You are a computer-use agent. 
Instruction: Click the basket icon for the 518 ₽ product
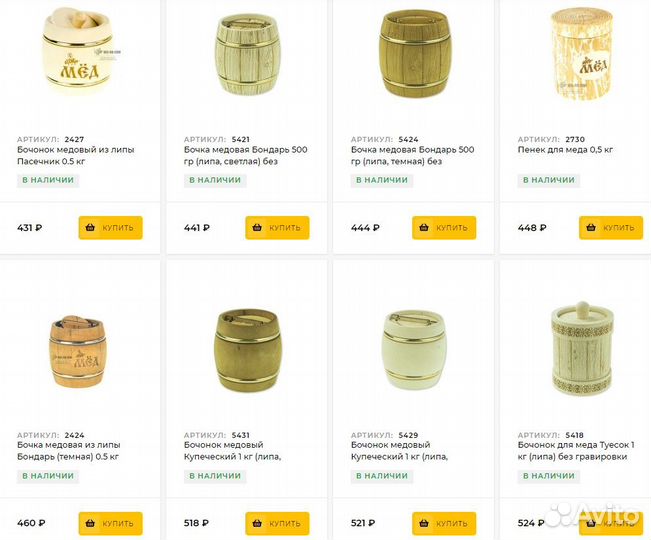pos(257,523)
